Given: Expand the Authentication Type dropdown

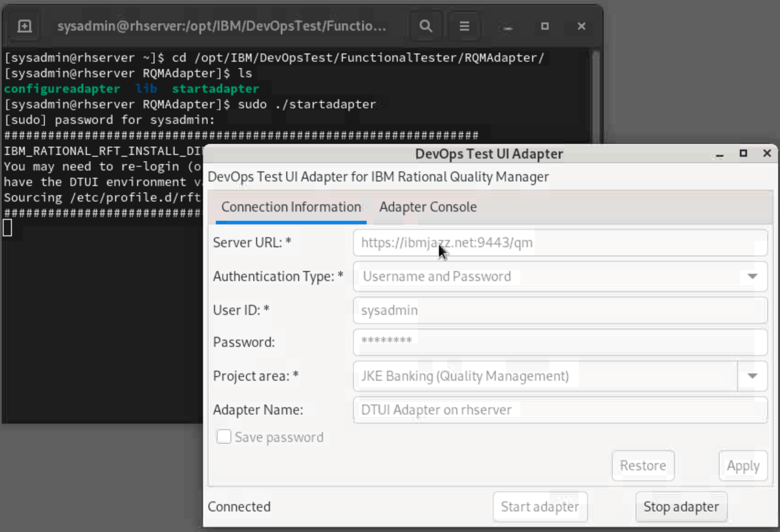Looking at the screenshot, I should [752, 277].
